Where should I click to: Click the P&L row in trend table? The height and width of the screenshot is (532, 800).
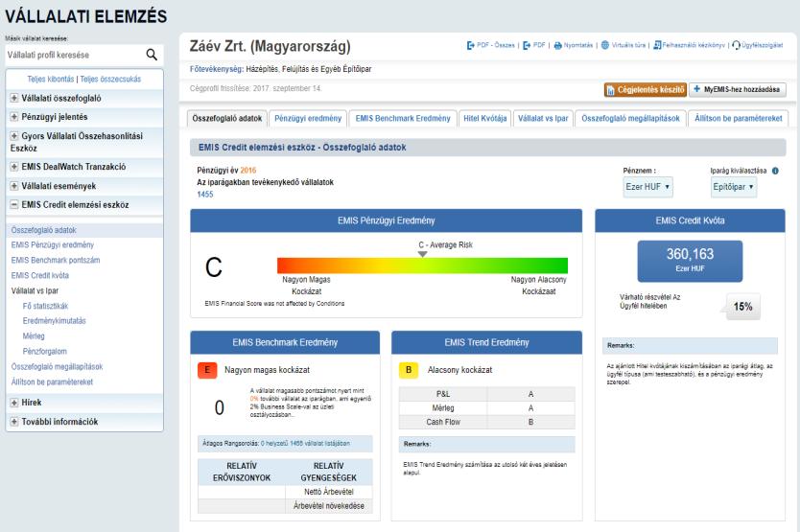(x=486, y=394)
